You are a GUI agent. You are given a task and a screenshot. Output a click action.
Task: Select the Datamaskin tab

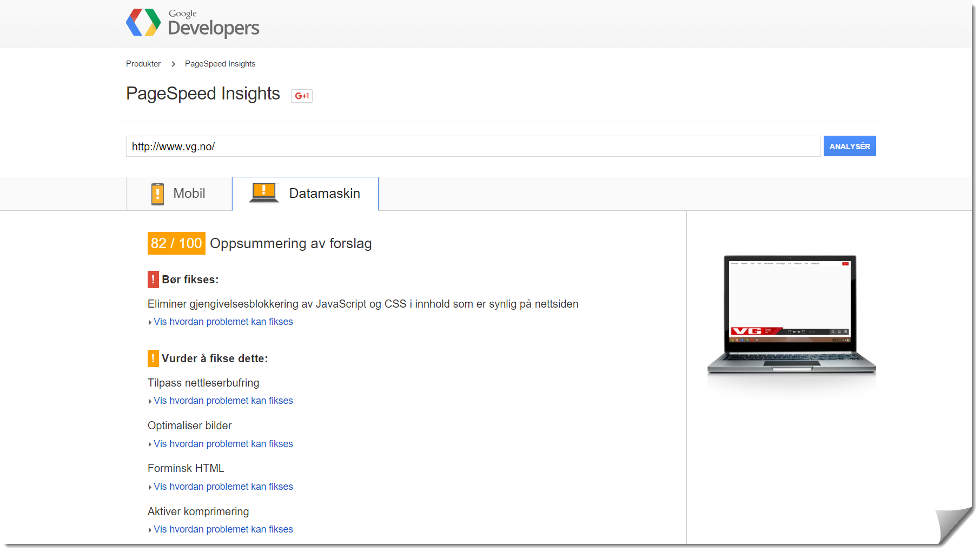[305, 194]
